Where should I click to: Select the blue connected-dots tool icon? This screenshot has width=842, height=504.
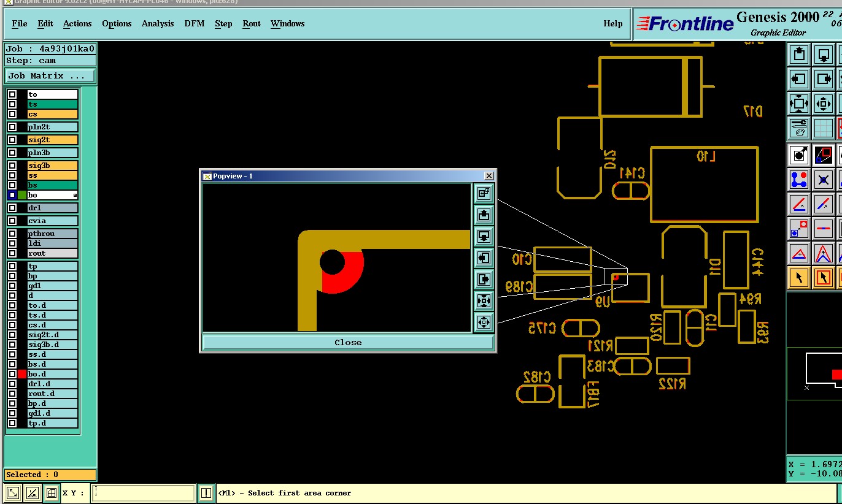tap(798, 180)
